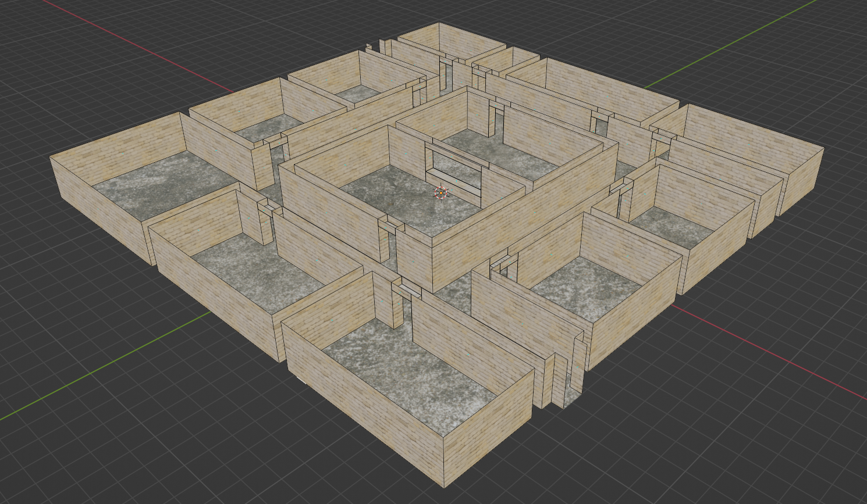Select the origin dot on the left outer wall

[98, 208]
